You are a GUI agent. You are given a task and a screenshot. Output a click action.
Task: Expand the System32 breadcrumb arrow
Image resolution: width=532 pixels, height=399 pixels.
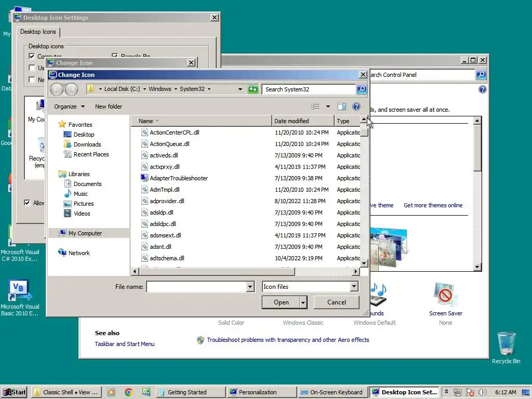click(209, 89)
